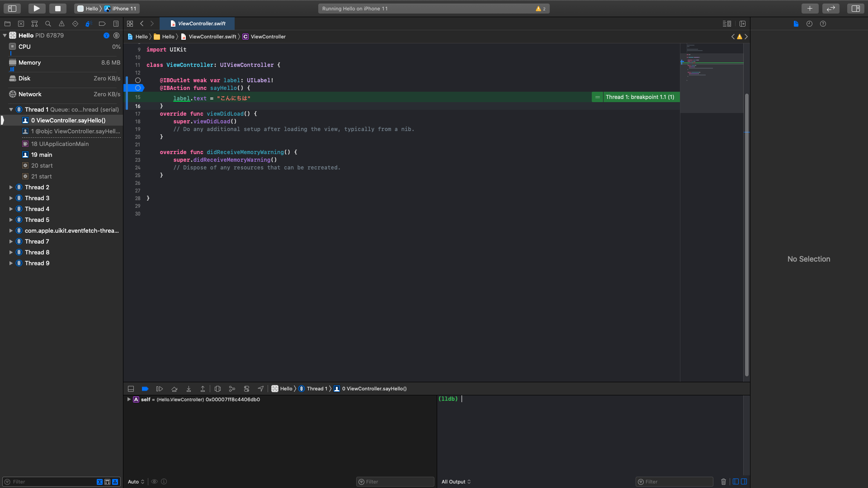Expand Thread 2 in debug navigator
Image resolution: width=868 pixels, height=488 pixels.
(11, 187)
